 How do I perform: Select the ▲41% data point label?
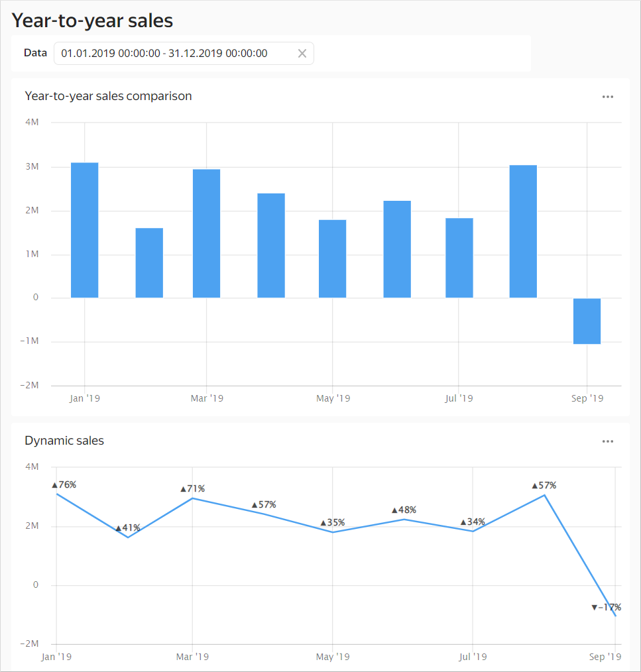(x=128, y=528)
